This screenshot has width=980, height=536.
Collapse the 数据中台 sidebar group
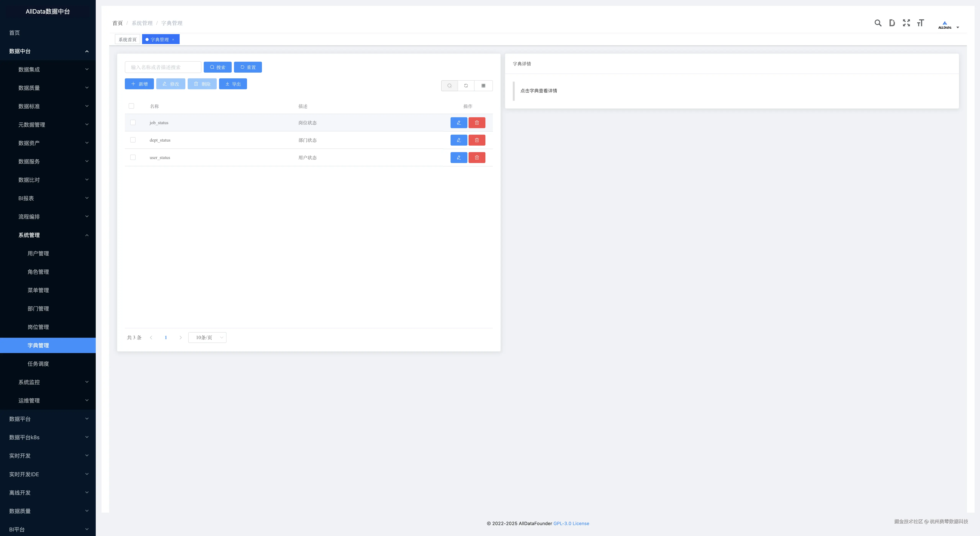click(48, 51)
